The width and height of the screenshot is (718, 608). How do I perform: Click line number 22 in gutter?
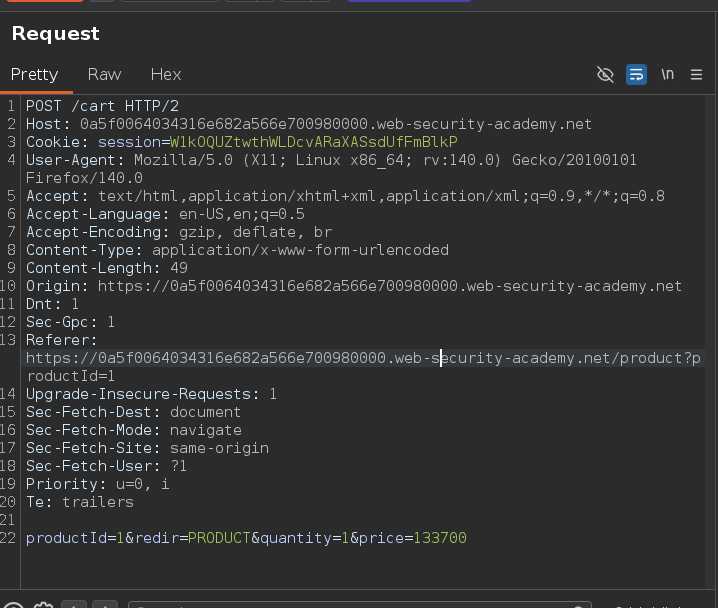8,538
